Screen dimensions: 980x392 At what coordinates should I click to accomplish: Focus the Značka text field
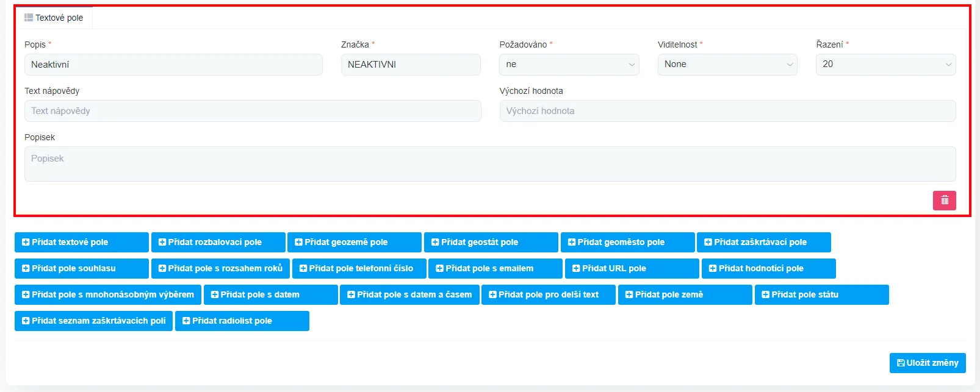(410, 65)
